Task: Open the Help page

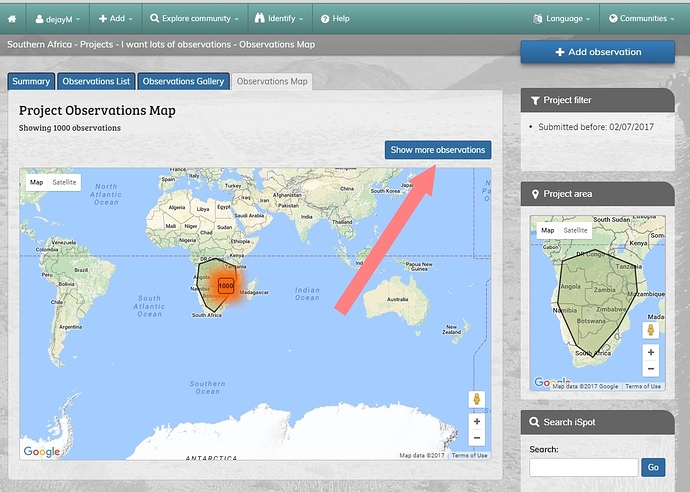Action: tap(335, 18)
